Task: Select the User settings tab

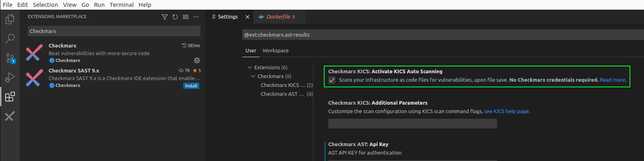Action: [251, 51]
